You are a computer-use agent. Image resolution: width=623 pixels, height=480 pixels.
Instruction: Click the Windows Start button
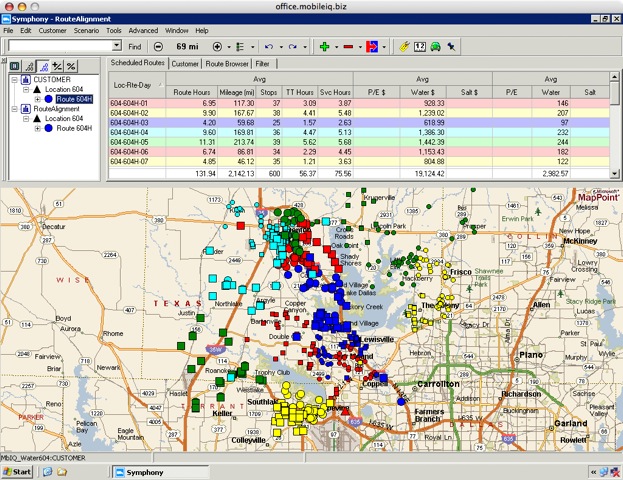(18, 471)
